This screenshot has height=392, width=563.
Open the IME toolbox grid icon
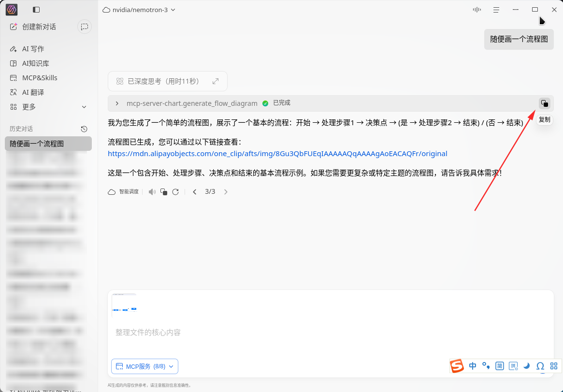click(554, 366)
